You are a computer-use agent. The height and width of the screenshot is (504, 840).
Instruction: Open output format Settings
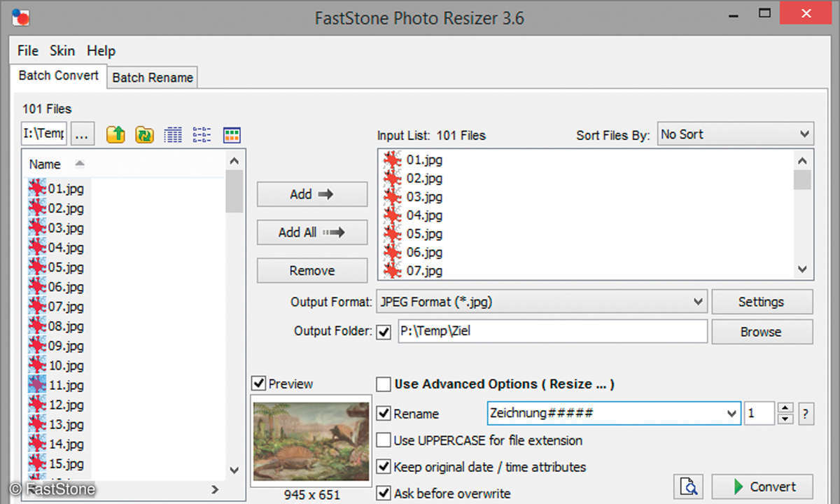click(762, 302)
